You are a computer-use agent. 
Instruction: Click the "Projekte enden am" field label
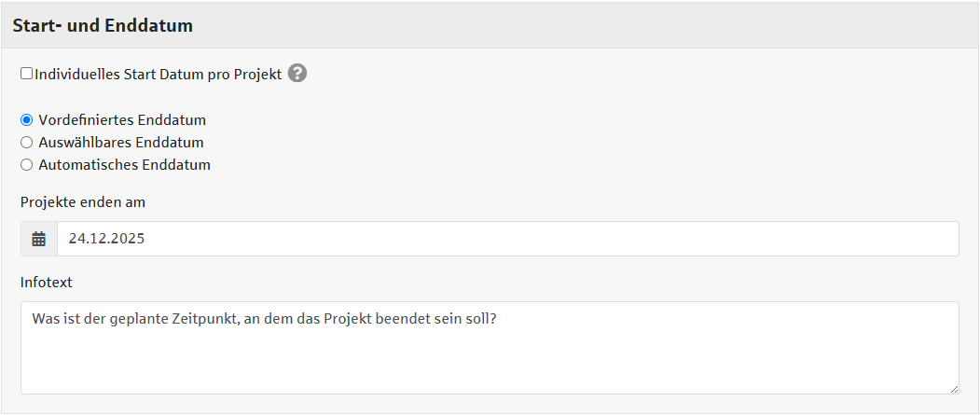click(x=83, y=201)
